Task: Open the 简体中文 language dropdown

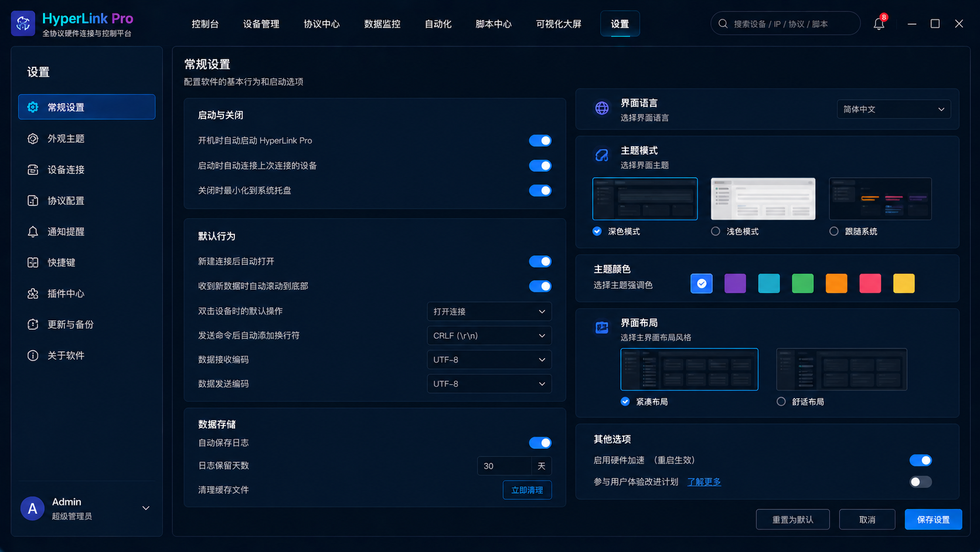Action: click(893, 109)
